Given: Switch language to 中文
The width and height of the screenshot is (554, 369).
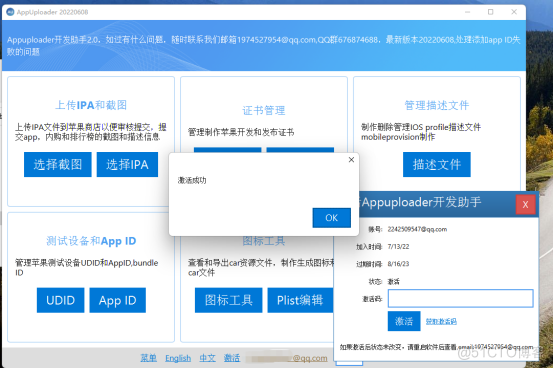Looking at the screenshot, I should 207,358.
